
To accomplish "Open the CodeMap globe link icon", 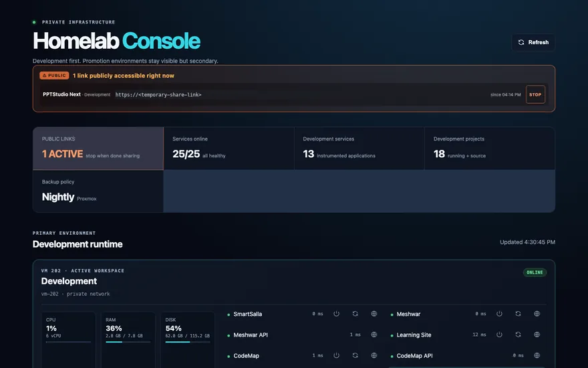I will click(x=374, y=355).
